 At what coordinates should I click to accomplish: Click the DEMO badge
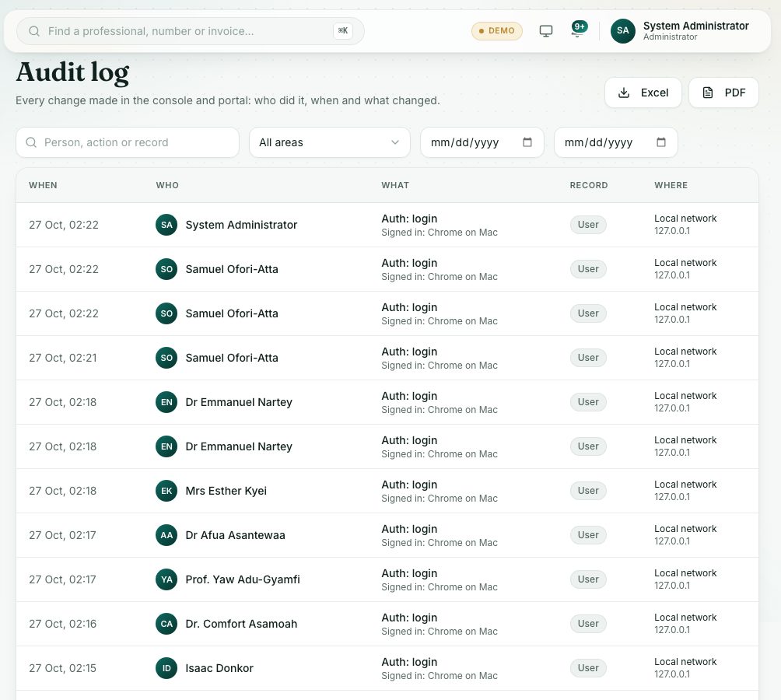click(496, 31)
